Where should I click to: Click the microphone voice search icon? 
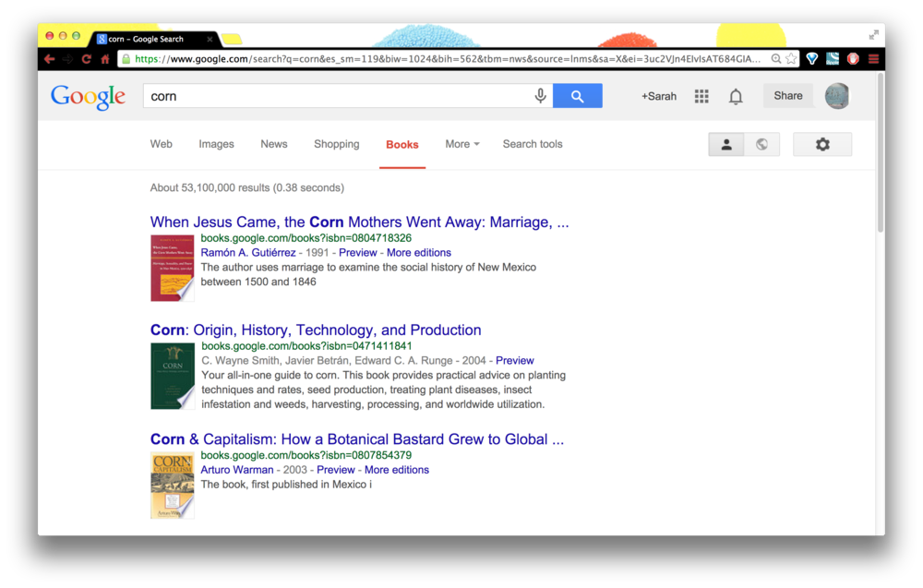[x=540, y=96]
